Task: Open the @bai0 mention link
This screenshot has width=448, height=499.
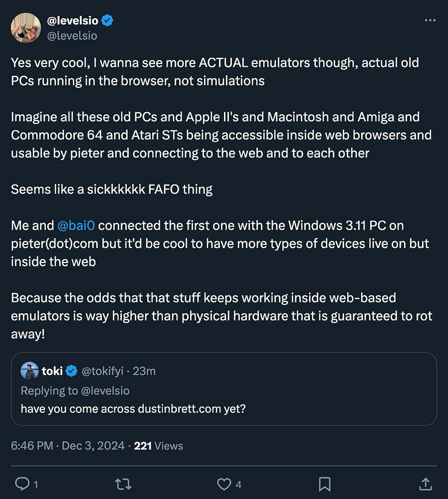Action: pos(77,226)
